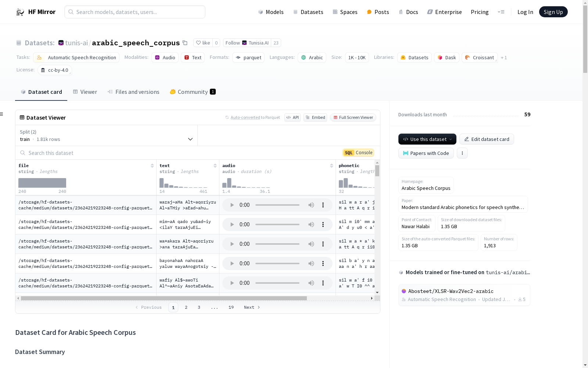The height and width of the screenshot is (368, 588).
Task: Play audio in the wa*akara row
Action: [232, 244]
